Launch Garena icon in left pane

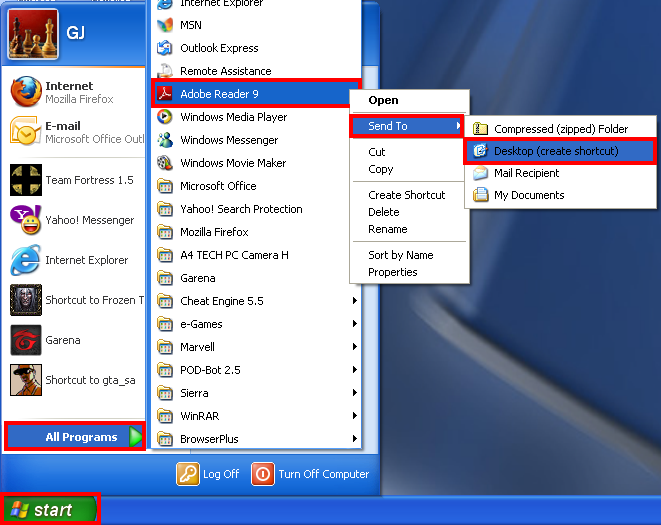click(26, 340)
